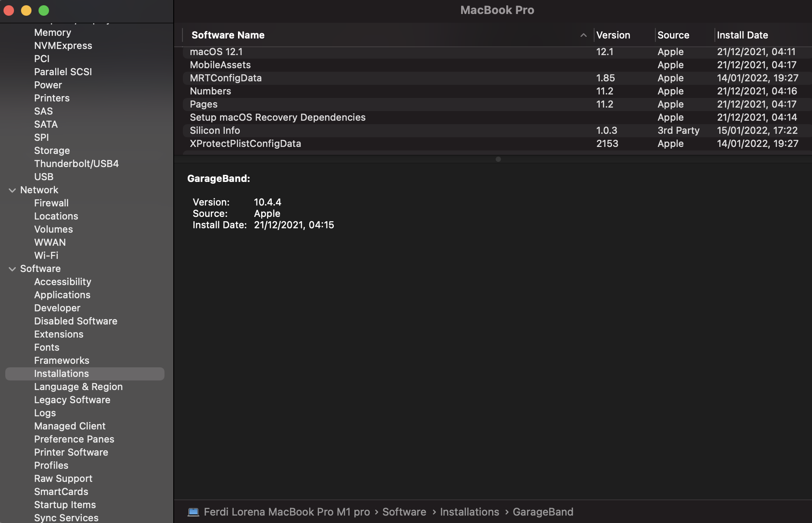Click Software in the path bar

pos(404,512)
